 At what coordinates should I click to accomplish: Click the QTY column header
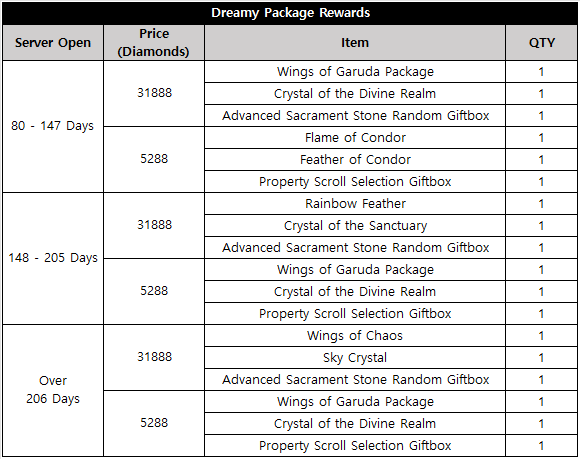[542, 43]
